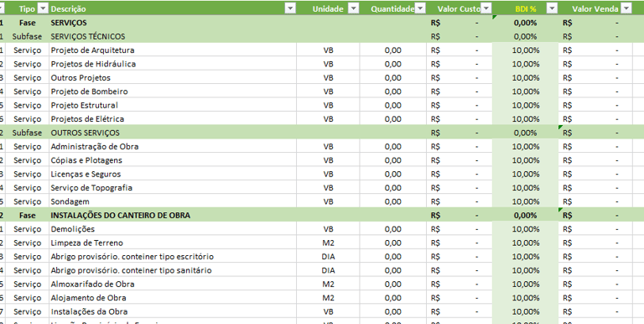This screenshot has height=324, width=644.
Task: Select 'DIA' unit for conteiner tipo sanitário
Action: [x=328, y=270]
